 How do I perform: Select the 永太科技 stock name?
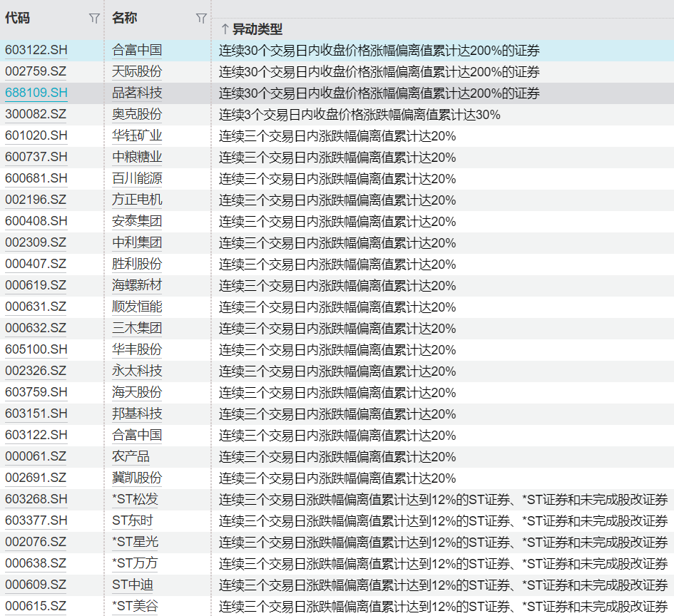[137, 371]
